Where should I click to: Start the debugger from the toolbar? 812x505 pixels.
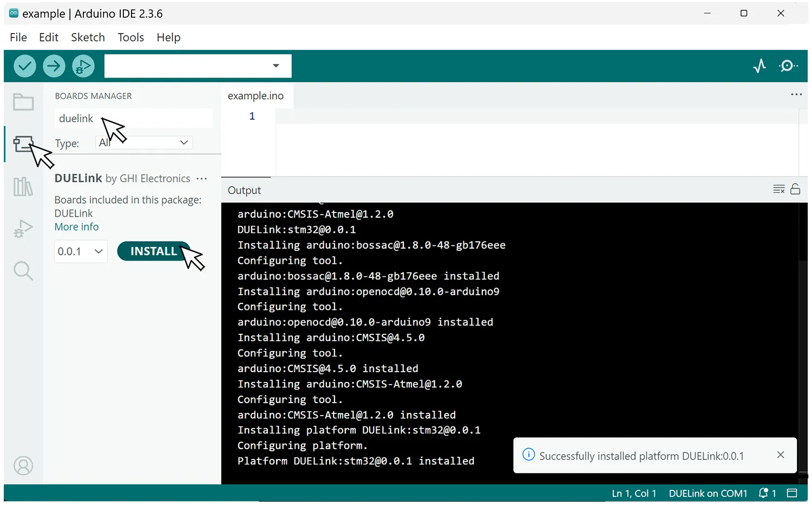pyautogui.click(x=83, y=66)
